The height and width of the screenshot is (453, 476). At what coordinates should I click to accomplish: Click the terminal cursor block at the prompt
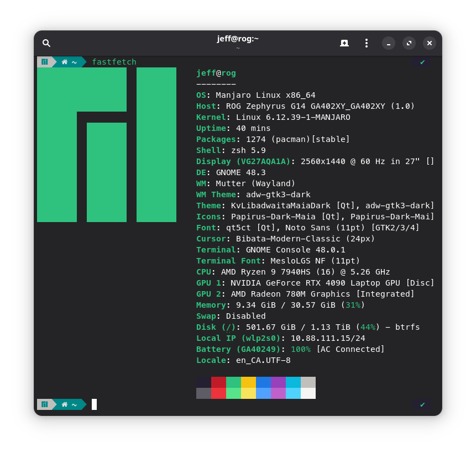tap(95, 404)
